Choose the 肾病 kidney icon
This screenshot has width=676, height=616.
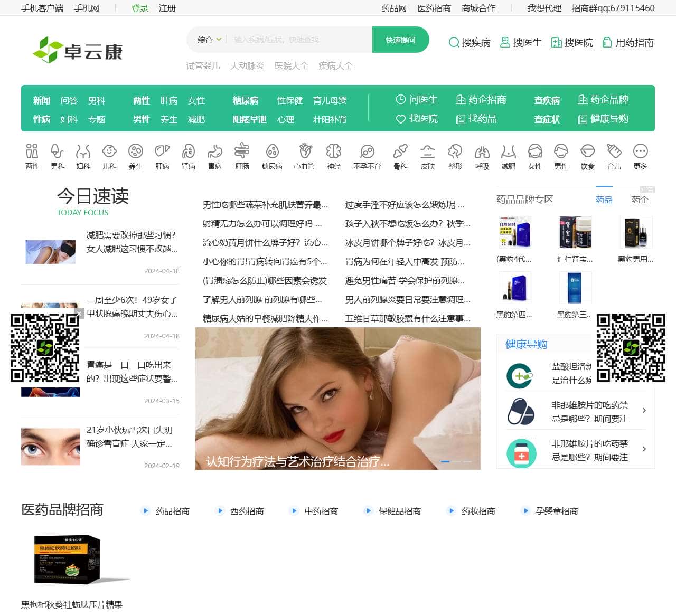click(189, 151)
